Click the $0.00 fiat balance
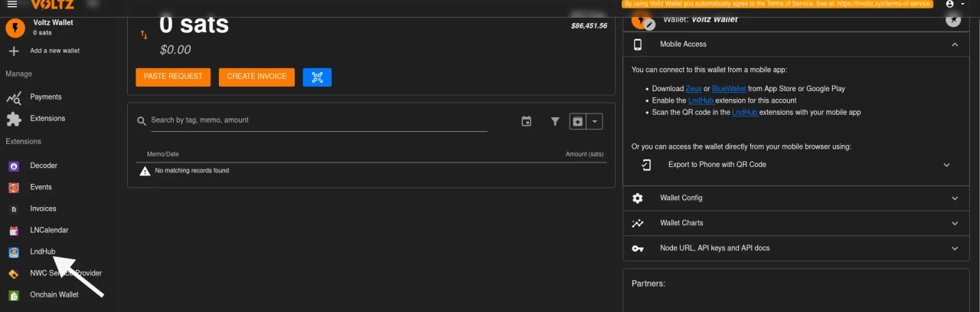 click(x=175, y=50)
